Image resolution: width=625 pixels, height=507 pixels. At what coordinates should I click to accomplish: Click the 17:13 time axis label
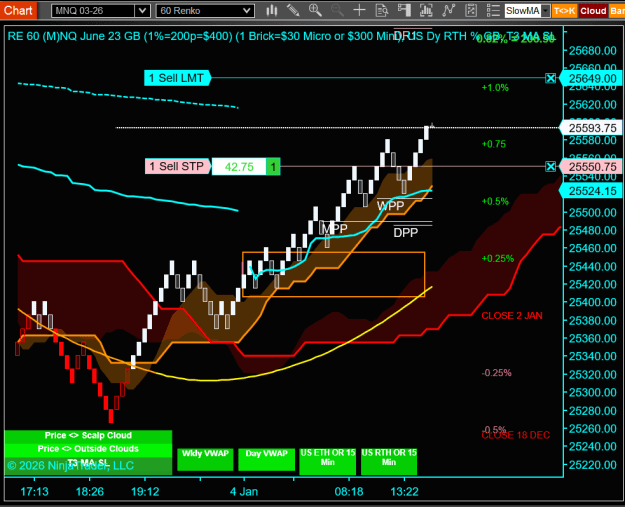coord(34,491)
